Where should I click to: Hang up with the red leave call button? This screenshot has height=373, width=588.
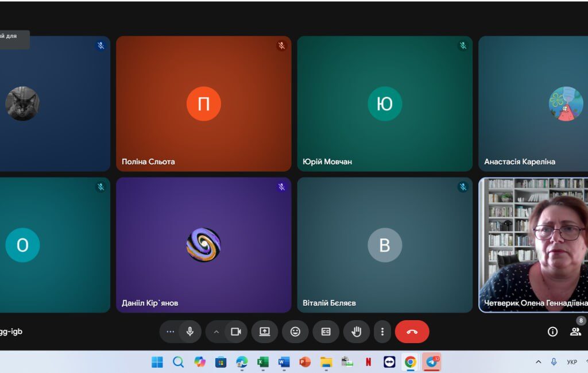pos(412,332)
